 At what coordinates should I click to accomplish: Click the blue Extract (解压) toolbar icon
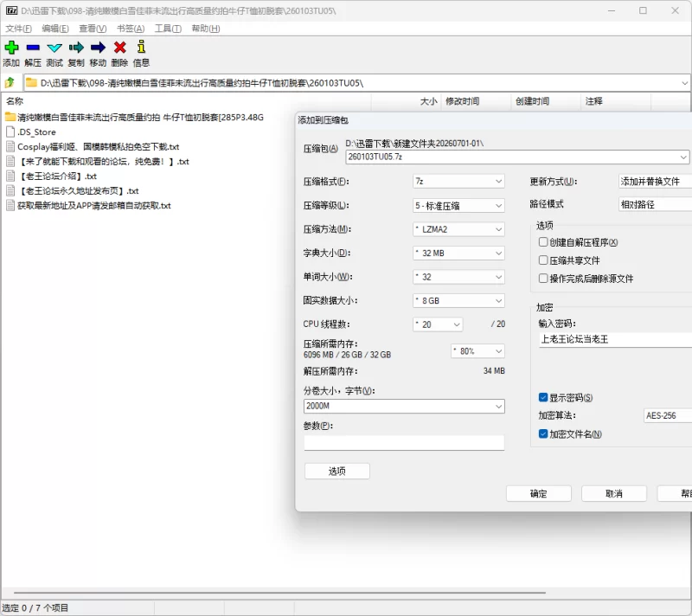(x=33, y=48)
